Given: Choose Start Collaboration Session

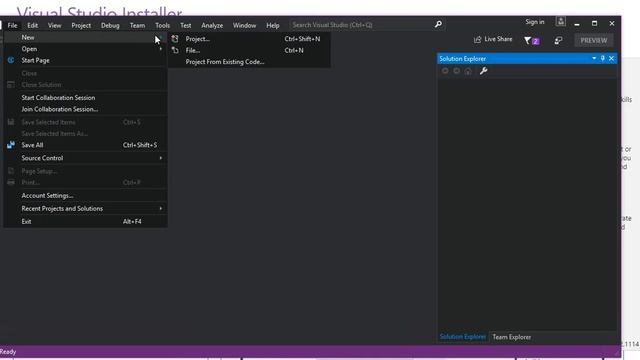Looking at the screenshot, I should [x=85, y=98].
